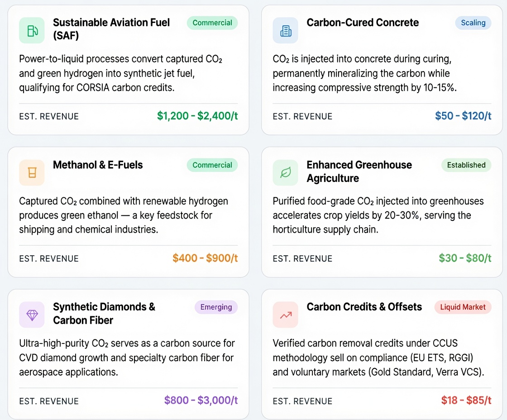Click the $400 - $900/t revenue value
The width and height of the screenshot is (507, 420).
205,258
